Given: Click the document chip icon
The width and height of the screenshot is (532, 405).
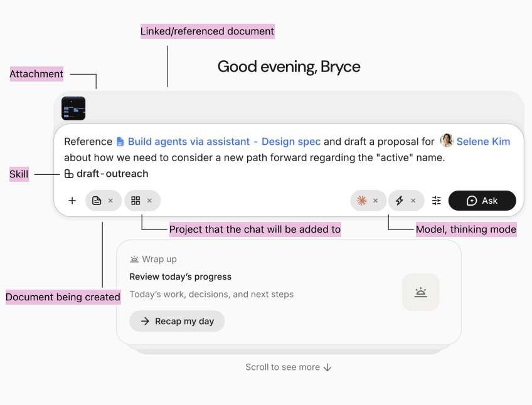Looking at the screenshot, I should [97, 201].
